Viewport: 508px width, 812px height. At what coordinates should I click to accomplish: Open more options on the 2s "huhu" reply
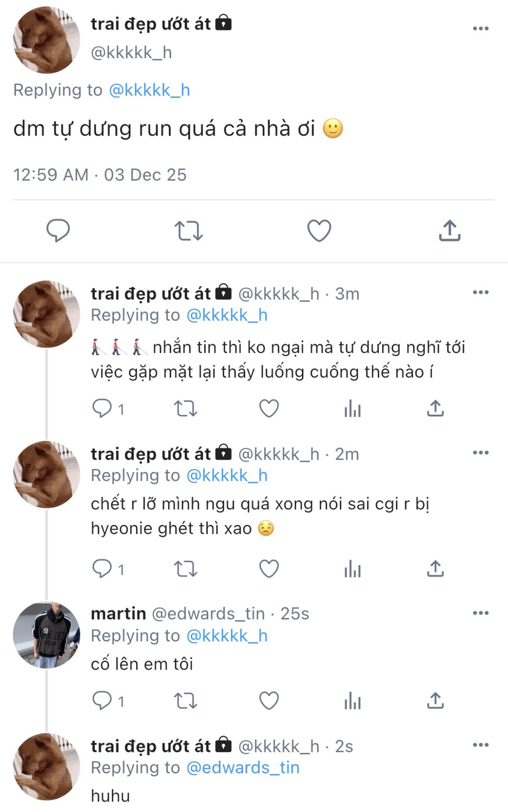[481, 745]
